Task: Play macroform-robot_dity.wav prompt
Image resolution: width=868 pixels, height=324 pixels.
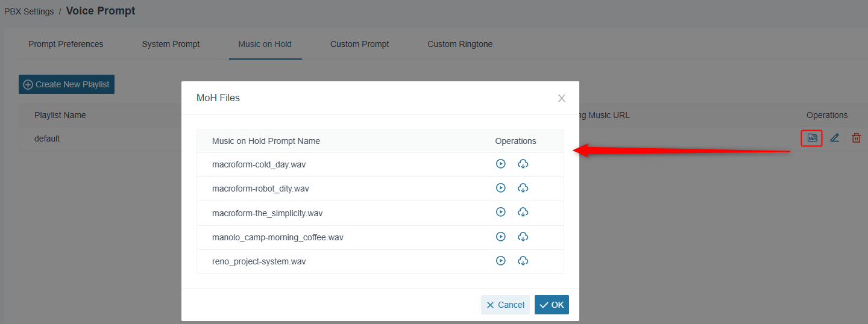Action: (500, 188)
